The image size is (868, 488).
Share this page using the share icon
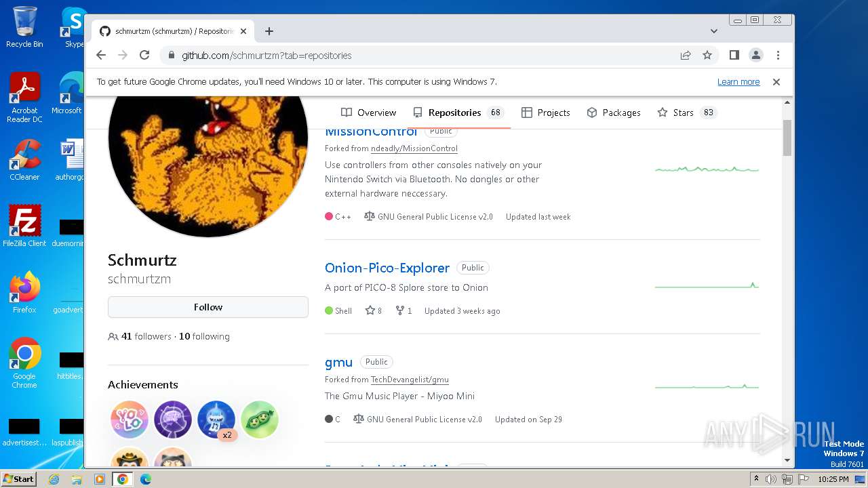pos(686,56)
